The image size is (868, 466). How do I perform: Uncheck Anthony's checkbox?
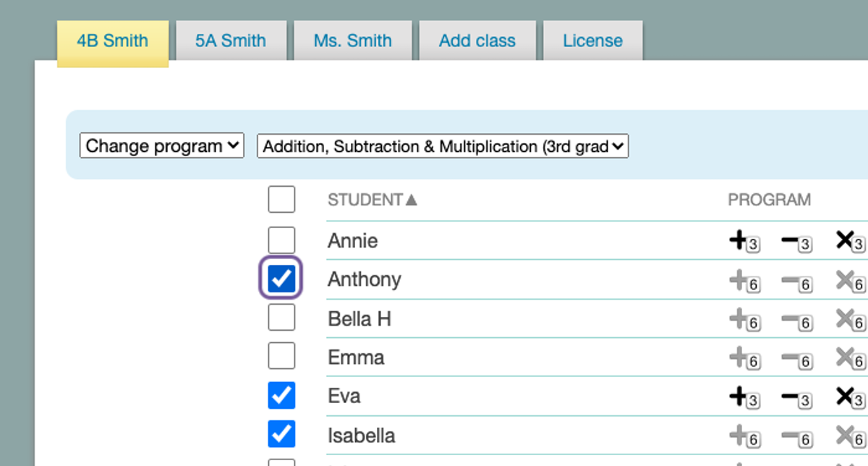click(281, 279)
